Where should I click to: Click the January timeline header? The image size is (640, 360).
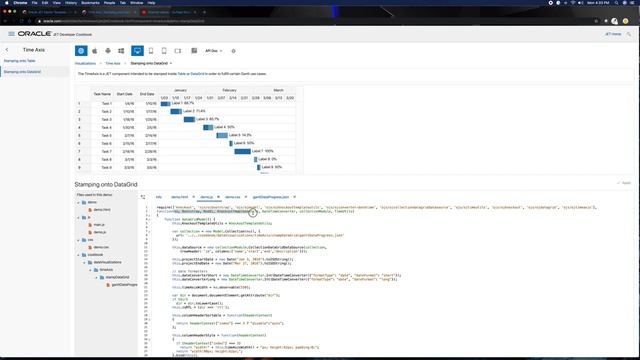(x=180, y=90)
